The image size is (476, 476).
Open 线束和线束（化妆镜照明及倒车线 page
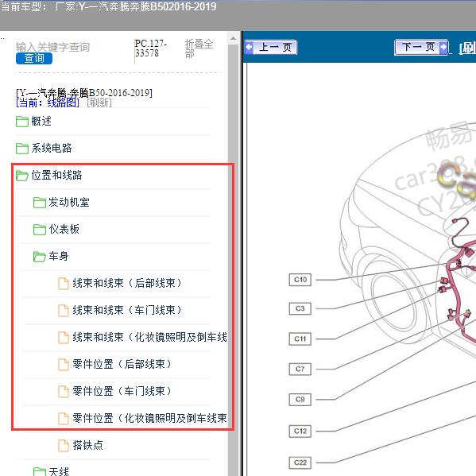pyautogui.click(x=150, y=337)
